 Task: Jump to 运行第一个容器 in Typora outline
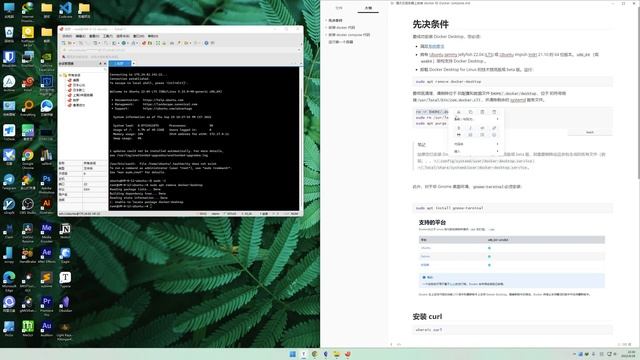340,42
